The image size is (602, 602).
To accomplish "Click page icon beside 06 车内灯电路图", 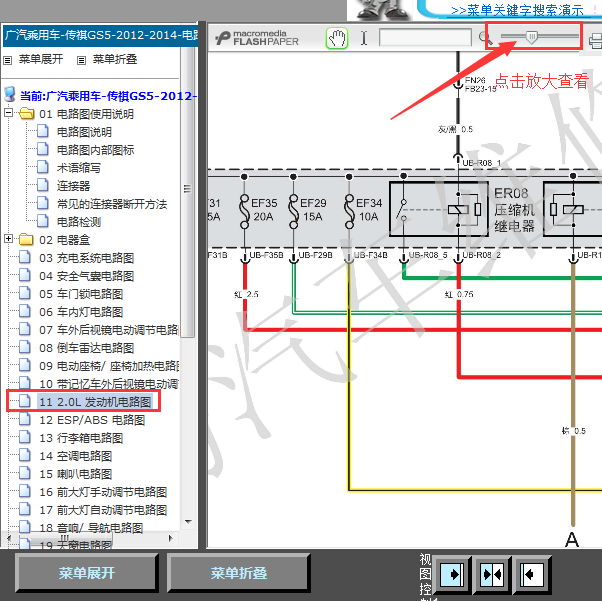I will [25, 311].
